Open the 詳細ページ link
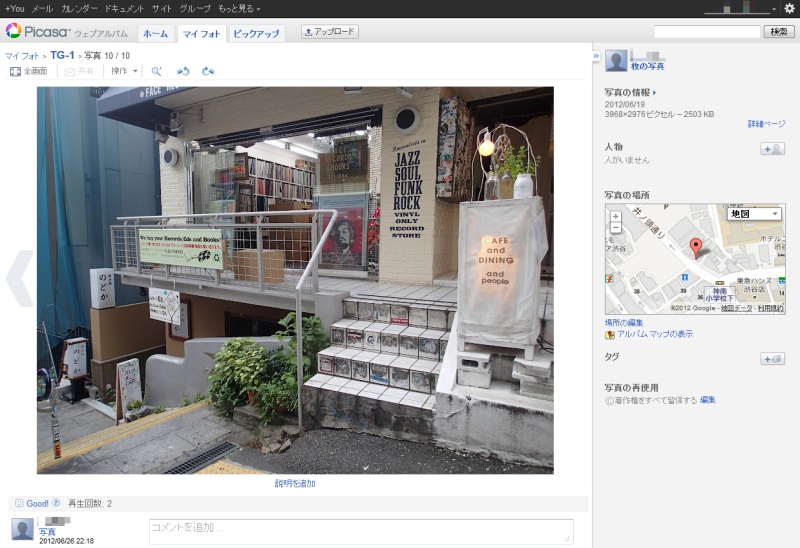800x548 pixels. click(766, 123)
